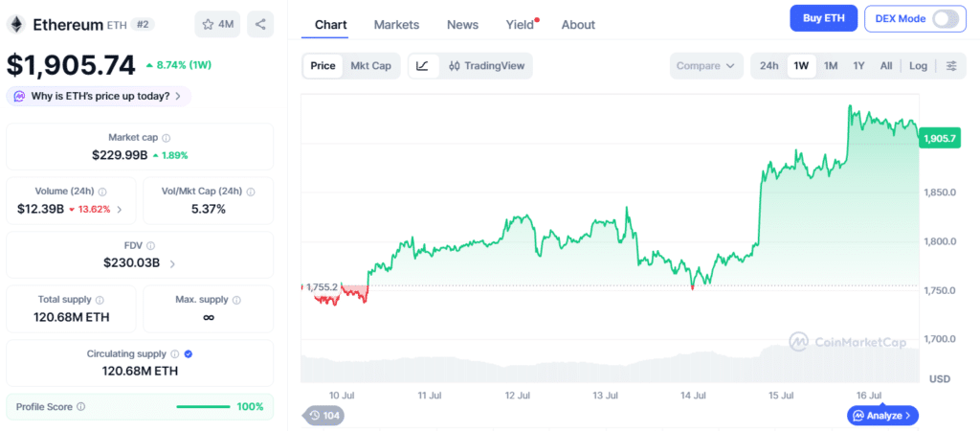Click the 120.68M ETH circulating supply value
This screenshot has width=980, height=431.
coord(140,371)
